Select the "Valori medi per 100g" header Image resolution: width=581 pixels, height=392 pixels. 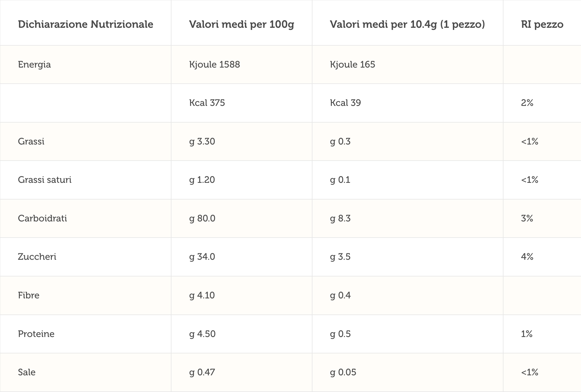pyautogui.click(x=241, y=24)
